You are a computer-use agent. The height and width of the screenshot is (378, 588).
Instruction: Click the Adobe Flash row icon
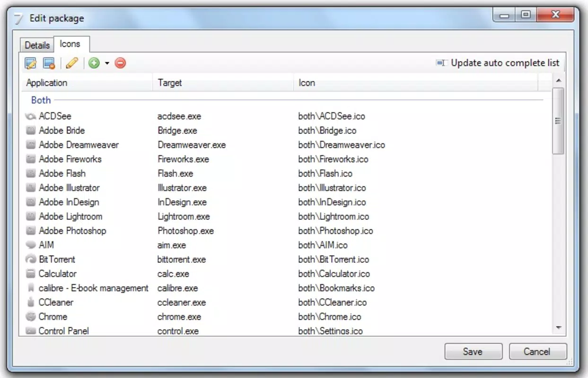(31, 173)
